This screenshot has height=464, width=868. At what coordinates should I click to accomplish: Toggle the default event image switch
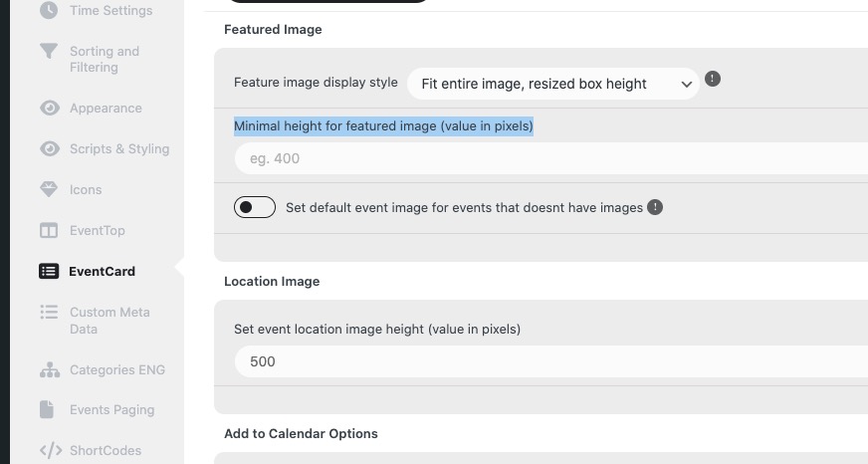coord(255,207)
